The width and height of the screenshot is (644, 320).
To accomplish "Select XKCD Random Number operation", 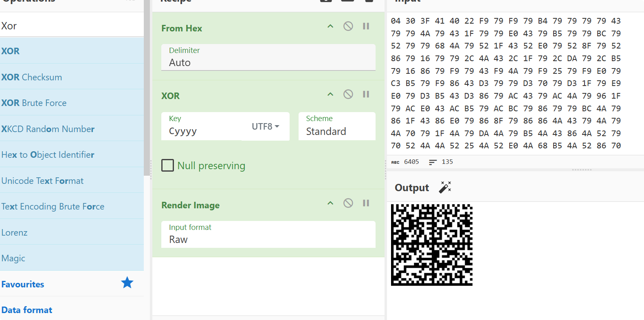I will [x=72, y=129].
